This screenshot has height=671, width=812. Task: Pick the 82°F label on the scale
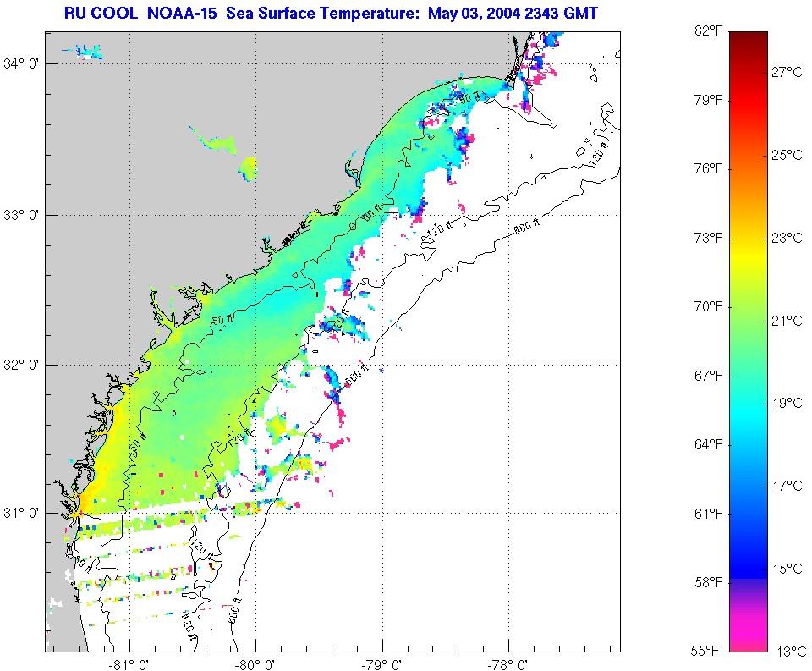(708, 31)
